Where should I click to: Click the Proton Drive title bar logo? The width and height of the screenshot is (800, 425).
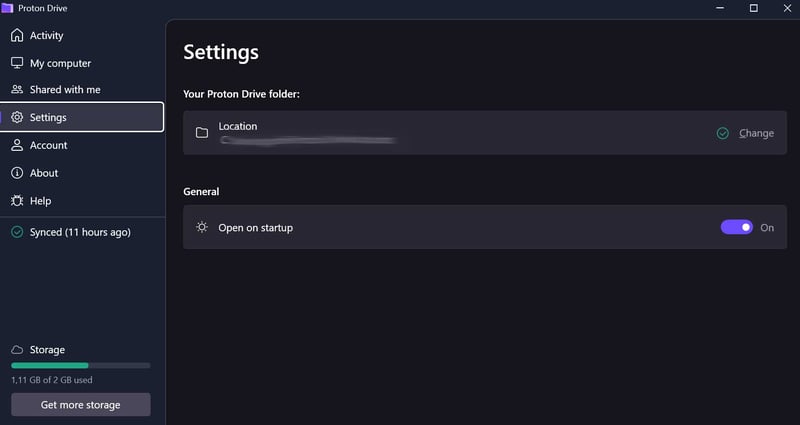8,7
